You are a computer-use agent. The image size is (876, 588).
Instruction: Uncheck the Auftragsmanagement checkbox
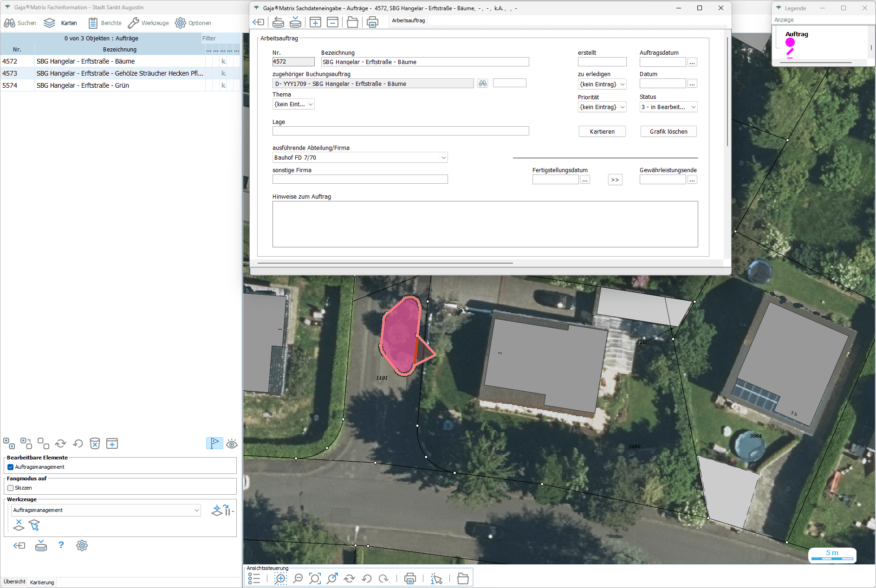10,467
